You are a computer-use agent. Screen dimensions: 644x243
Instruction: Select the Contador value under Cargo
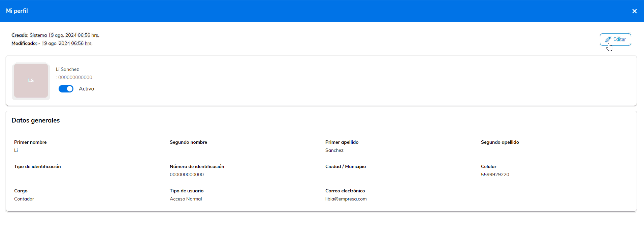[24, 199]
